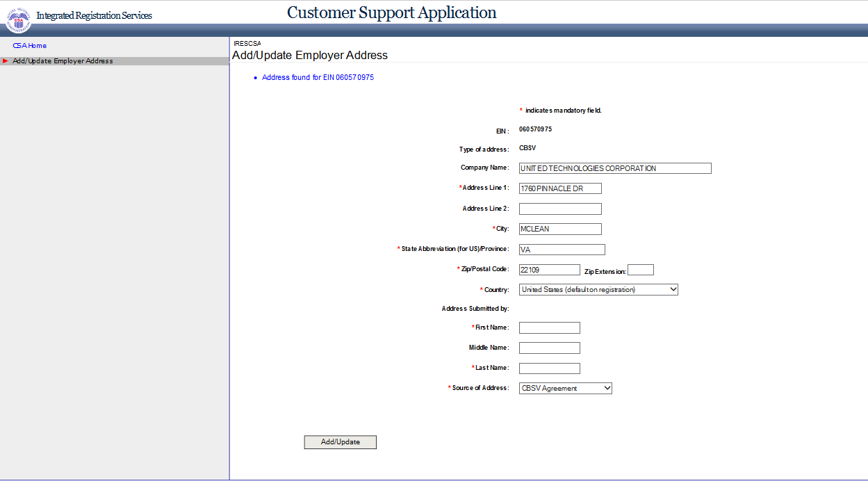
Task: Click the Zip Extension box
Action: (x=640, y=270)
